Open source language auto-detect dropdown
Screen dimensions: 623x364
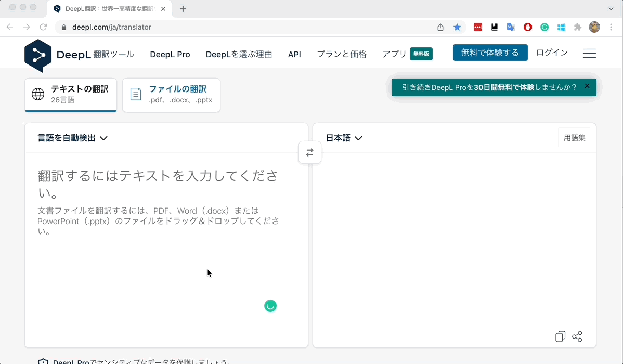pyautogui.click(x=73, y=138)
